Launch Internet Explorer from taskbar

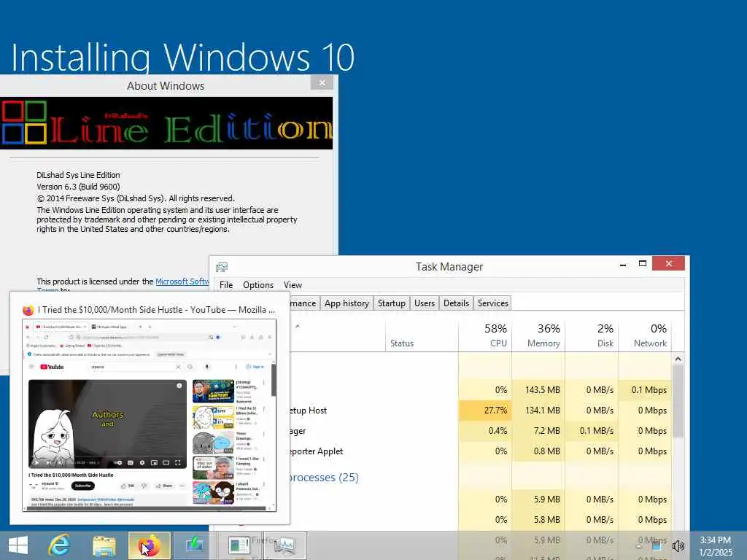point(60,545)
